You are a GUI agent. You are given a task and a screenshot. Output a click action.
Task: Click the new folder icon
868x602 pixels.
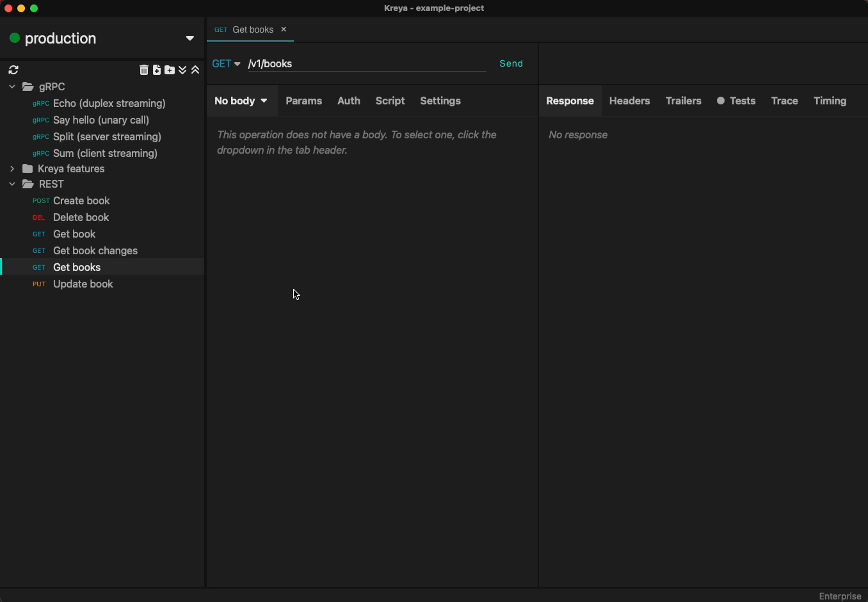click(x=170, y=70)
